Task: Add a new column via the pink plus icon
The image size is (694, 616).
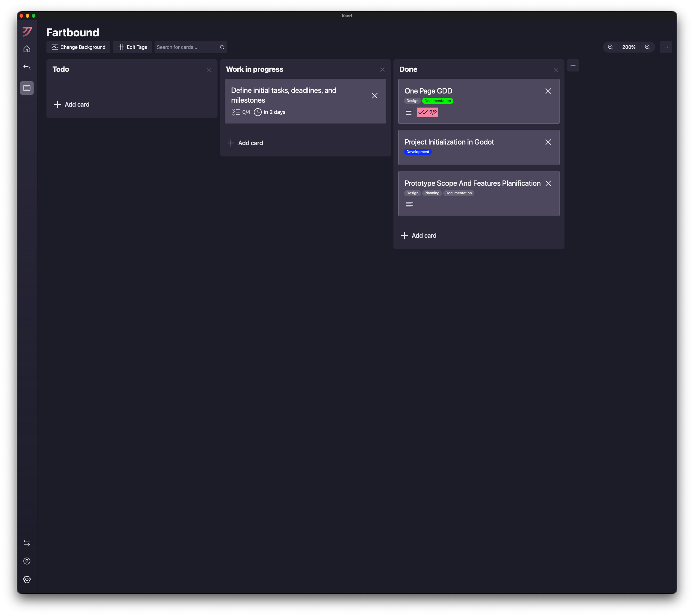Action: pyautogui.click(x=573, y=65)
